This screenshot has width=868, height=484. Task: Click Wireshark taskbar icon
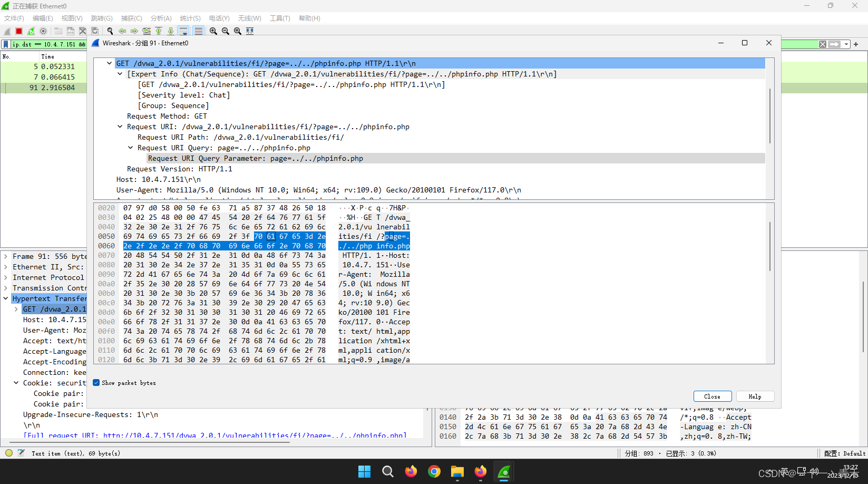[504, 471]
